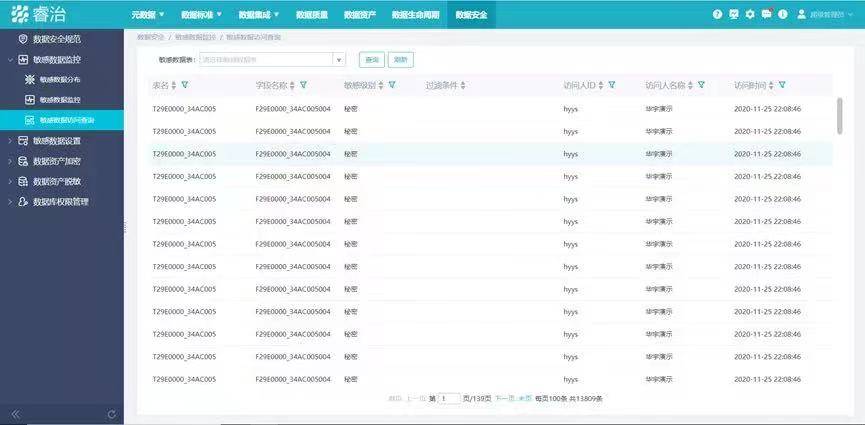
Task: Click the info icon in top bar
Action: [x=782, y=14]
